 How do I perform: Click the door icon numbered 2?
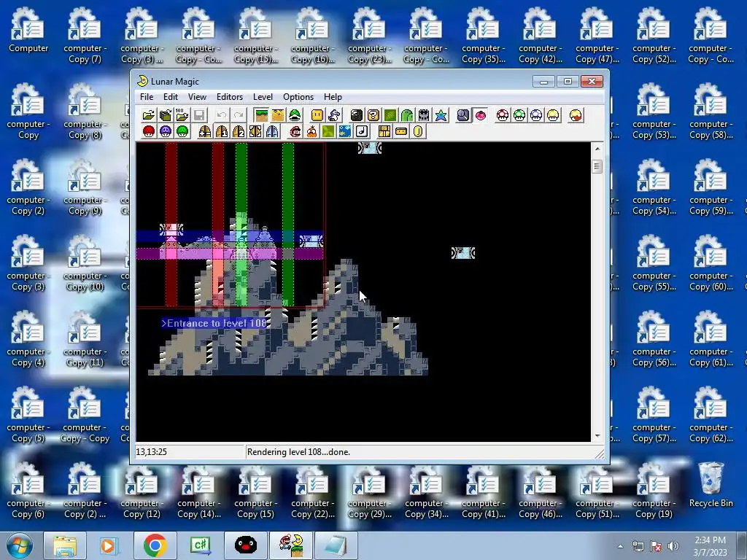click(x=239, y=131)
